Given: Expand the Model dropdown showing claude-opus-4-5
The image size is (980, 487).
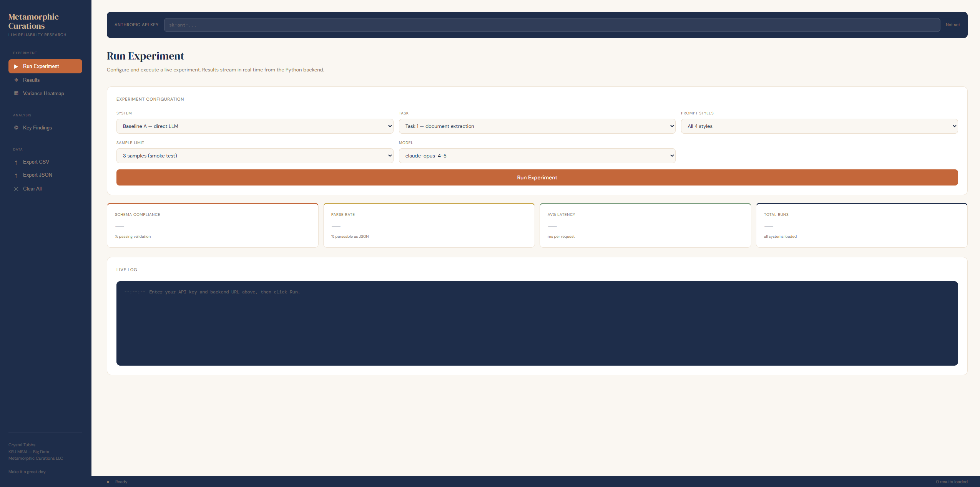Looking at the screenshot, I should click(x=537, y=156).
